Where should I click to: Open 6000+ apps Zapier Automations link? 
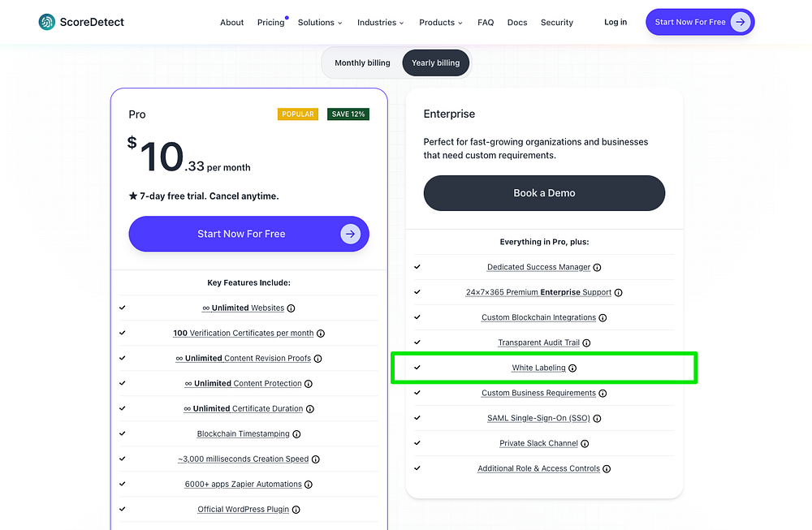[x=244, y=484]
